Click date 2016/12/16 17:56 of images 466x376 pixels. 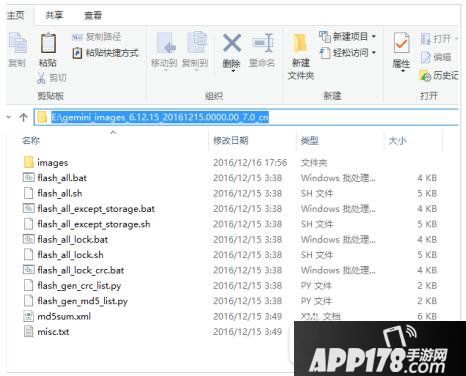(250, 163)
